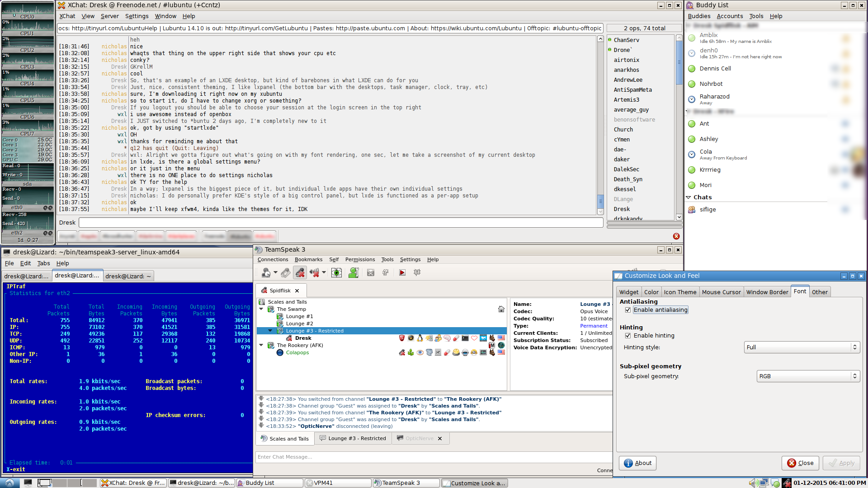The height and width of the screenshot is (488, 868).
Task: Switch to Mouse Cursor tab
Action: [x=722, y=292]
